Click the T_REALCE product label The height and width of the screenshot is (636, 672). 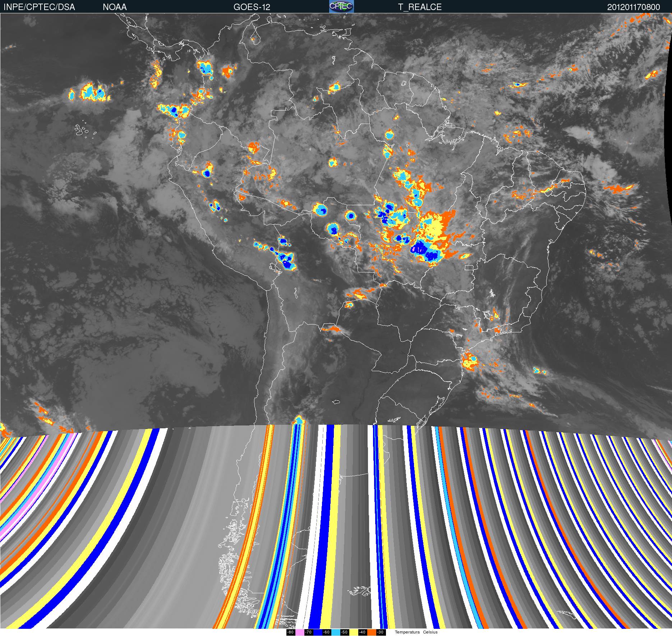[x=420, y=7]
